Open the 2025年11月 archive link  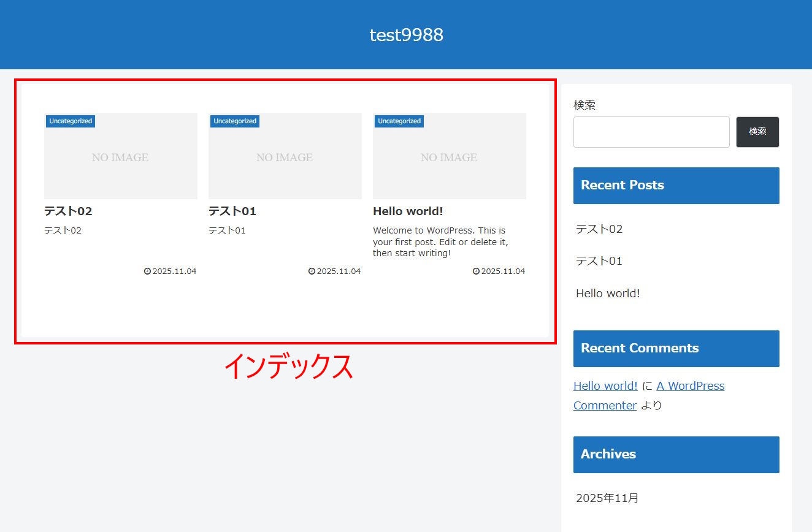[607, 498]
